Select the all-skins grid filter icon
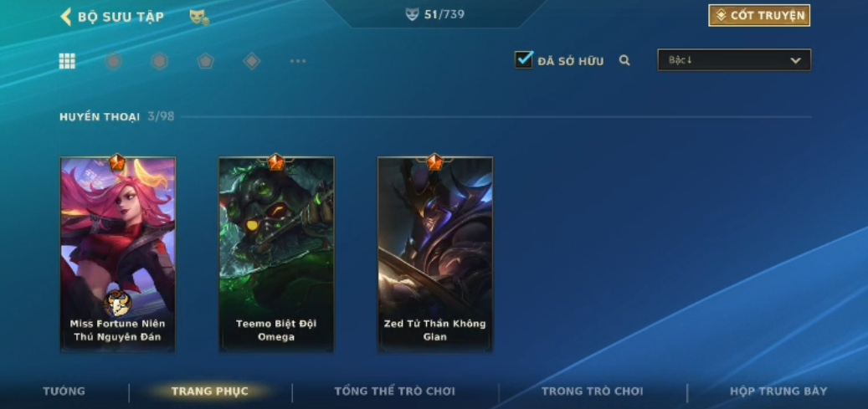868x409 pixels. [x=67, y=61]
